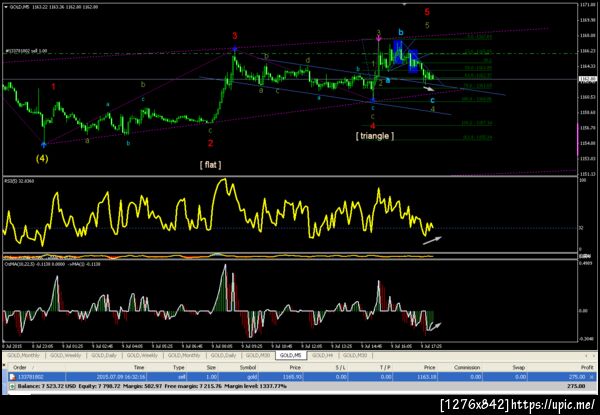Screen dimensions: 600x415
Task: Select the 'gold' symbol cell
Action: click(250, 377)
